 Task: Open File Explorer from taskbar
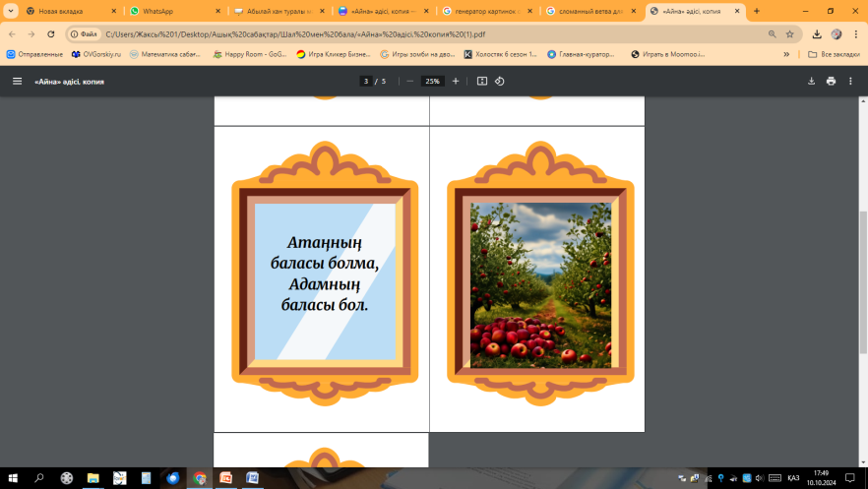point(93,478)
